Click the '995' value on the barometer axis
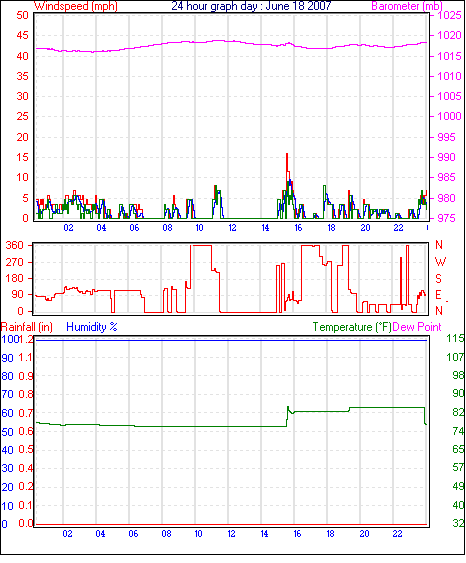This screenshot has height=563, width=466. pos(446,137)
